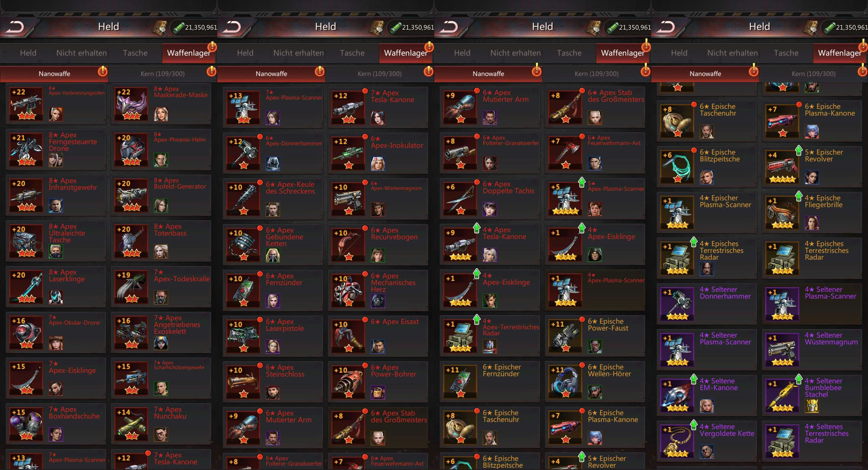Screen dimensions: 868x470
Task: Tap the green upgrade arrow on Epische Fliegerbrille
Action: 798,196
